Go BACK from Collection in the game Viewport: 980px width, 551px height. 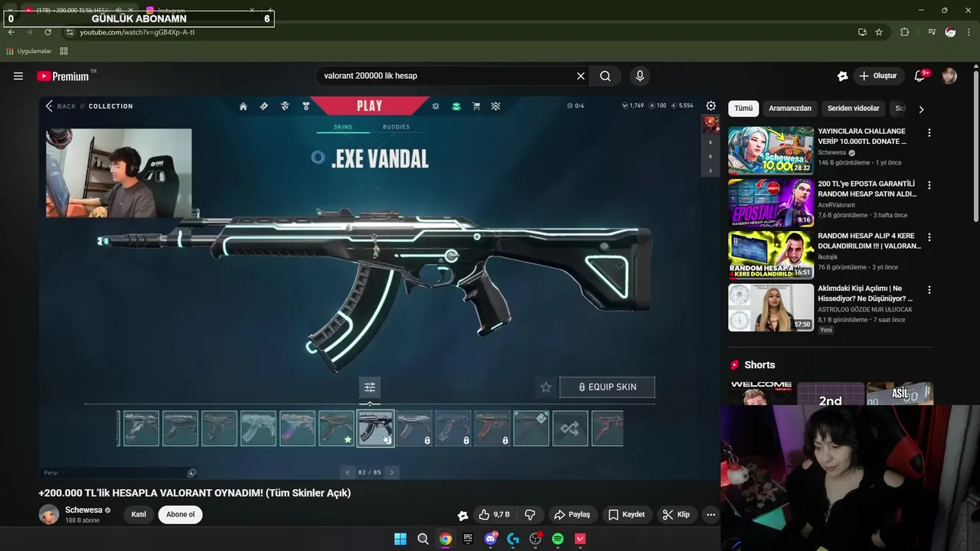click(x=60, y=106)
